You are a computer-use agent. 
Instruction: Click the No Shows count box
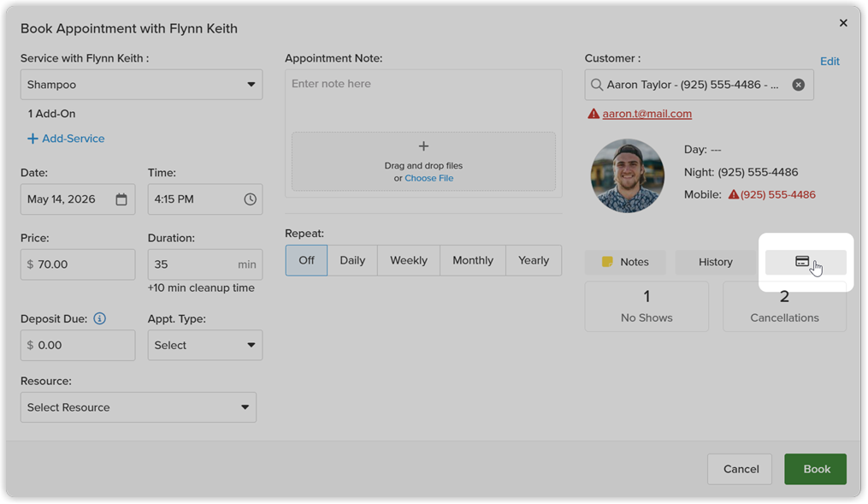[x=647, y=306]
